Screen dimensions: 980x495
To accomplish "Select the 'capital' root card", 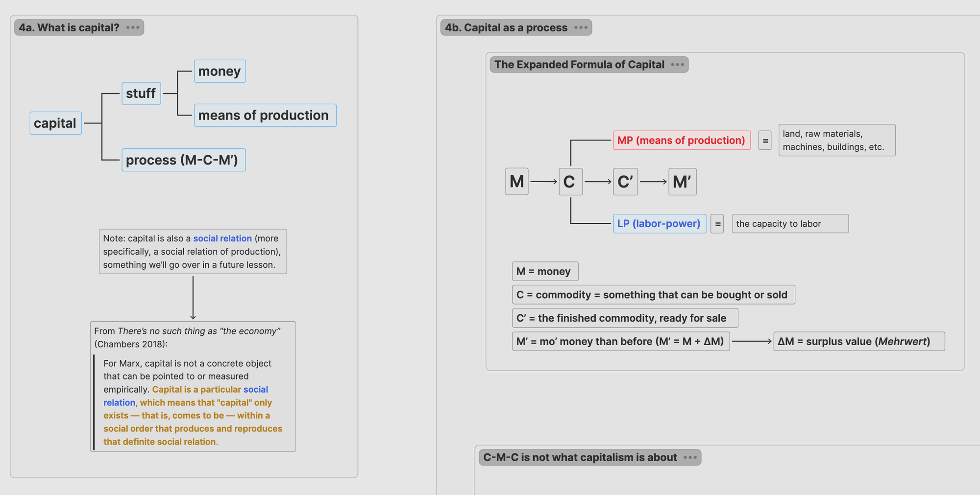I will click(x=55, y=123).
